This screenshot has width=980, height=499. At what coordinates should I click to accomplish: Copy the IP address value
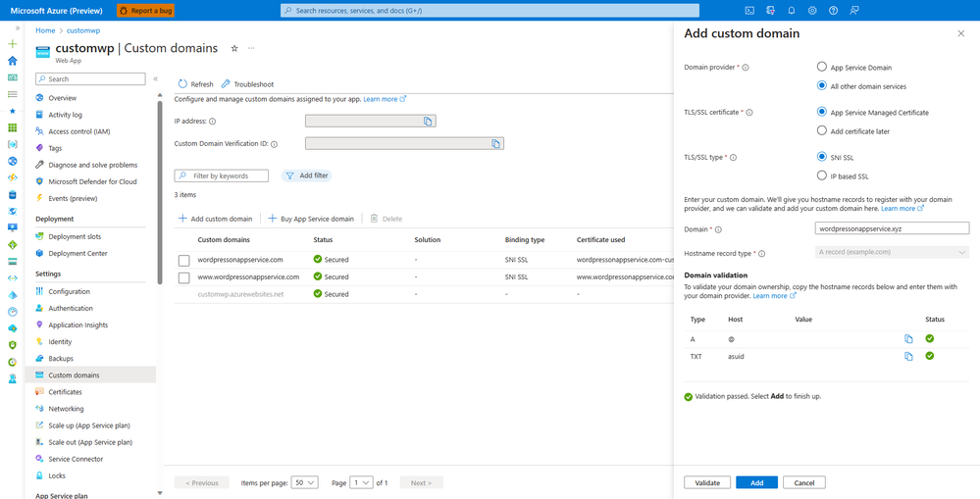(x=428, y=122)
